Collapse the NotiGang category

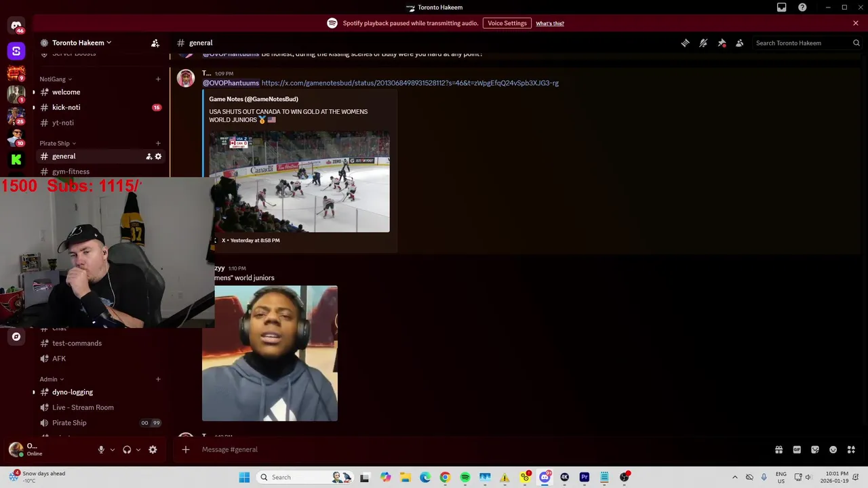click(x=56, y=79)
